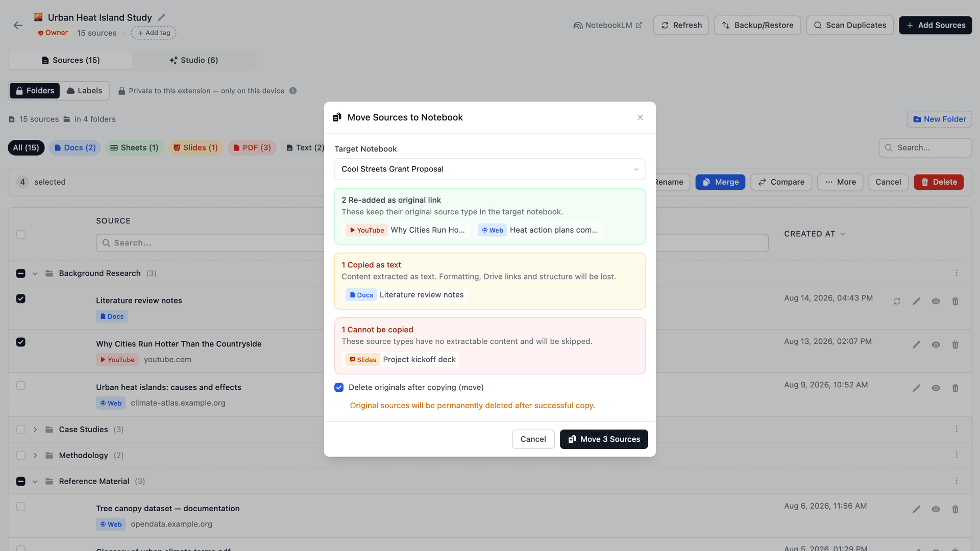
Task: Click sync icon on Literature review notes row
Action: point(897,302)
